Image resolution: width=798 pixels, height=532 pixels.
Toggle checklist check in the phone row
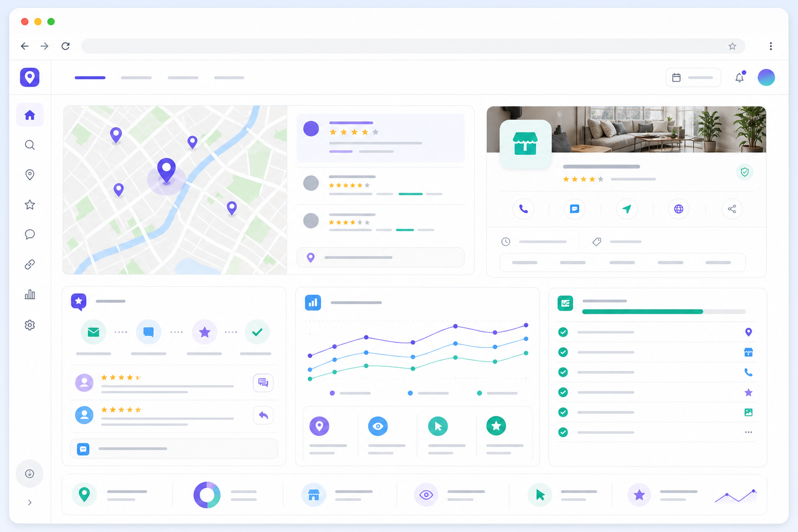pos(563,372)
